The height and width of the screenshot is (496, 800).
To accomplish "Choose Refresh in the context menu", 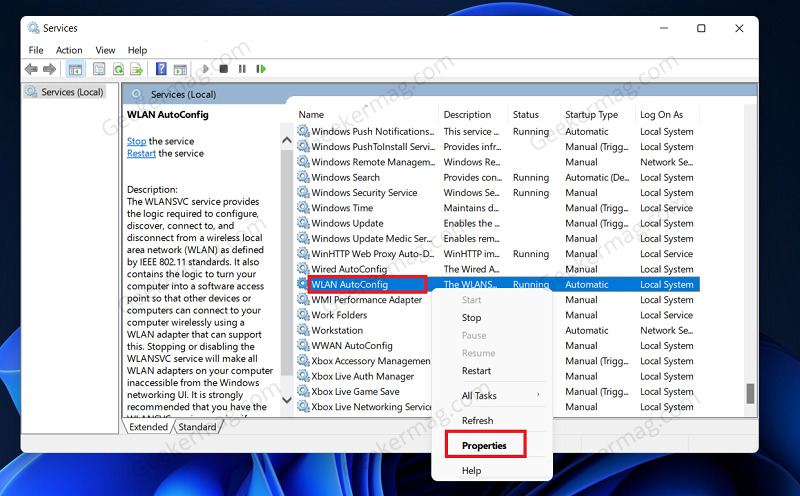I will (478, 420).
